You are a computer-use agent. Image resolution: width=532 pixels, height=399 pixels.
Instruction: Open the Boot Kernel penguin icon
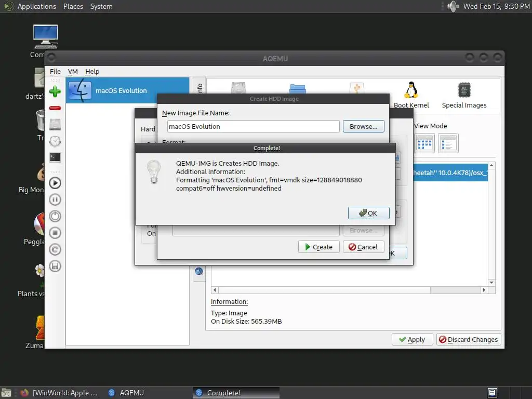411,96
